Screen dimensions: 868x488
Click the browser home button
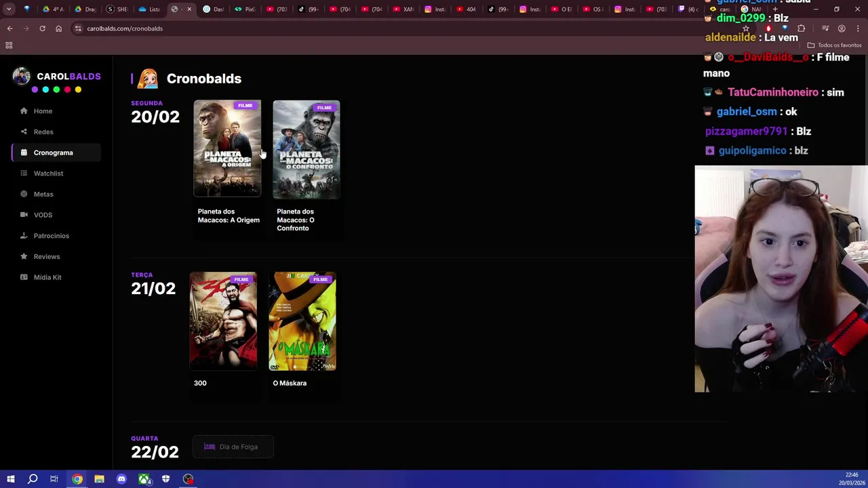58,28
